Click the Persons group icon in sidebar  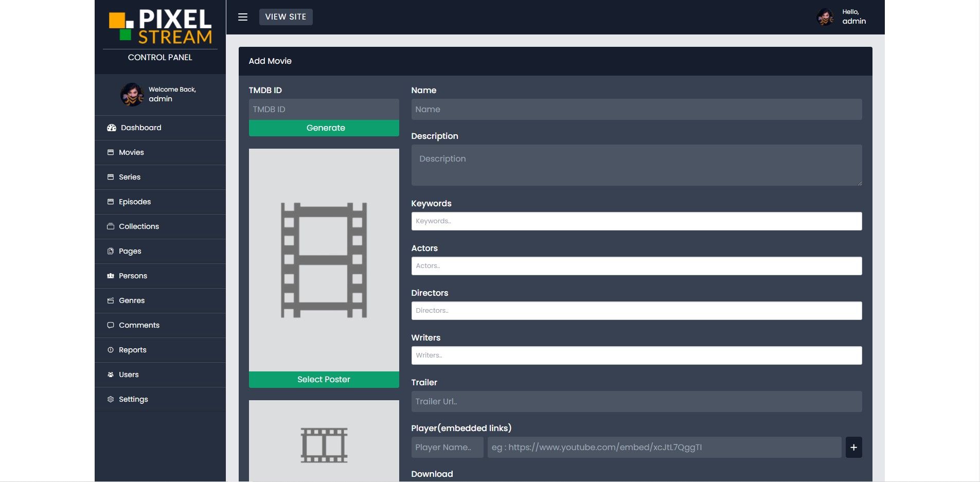pyautogui.click(x=110, y=276)
